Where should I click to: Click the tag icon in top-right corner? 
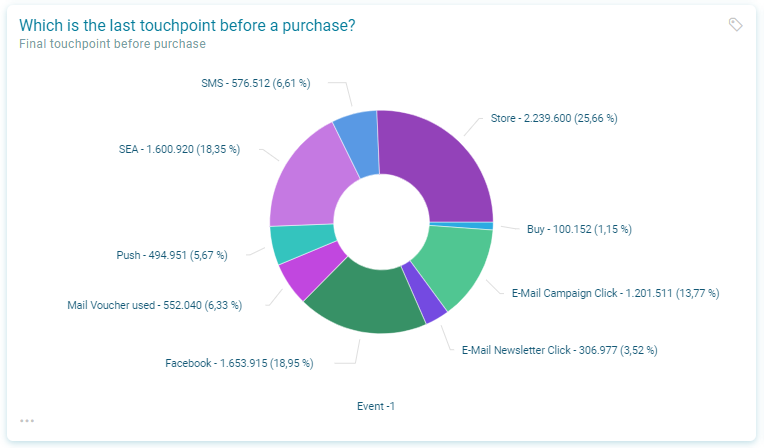pos(736,25)
